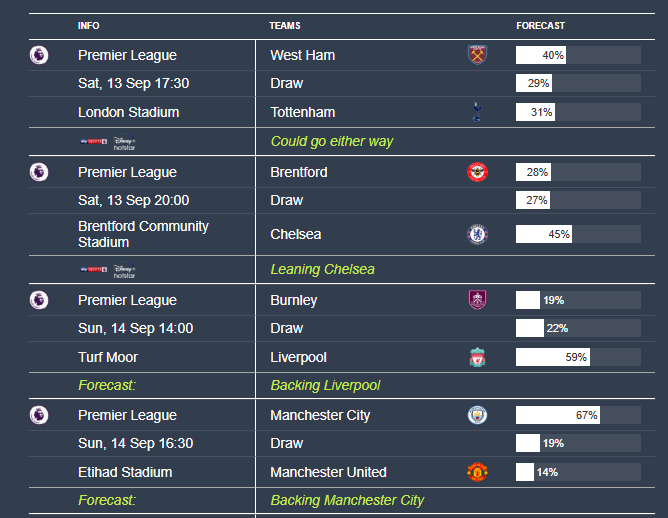Click the Could go either way text
Image resolution: width=668 pixels, height=518 pixels.
tap(332, 141)
